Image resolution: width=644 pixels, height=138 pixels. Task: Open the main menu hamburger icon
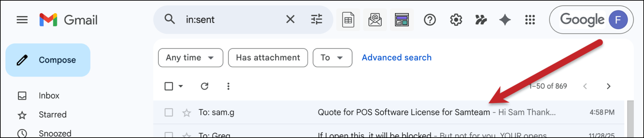[x=22, y=20]
